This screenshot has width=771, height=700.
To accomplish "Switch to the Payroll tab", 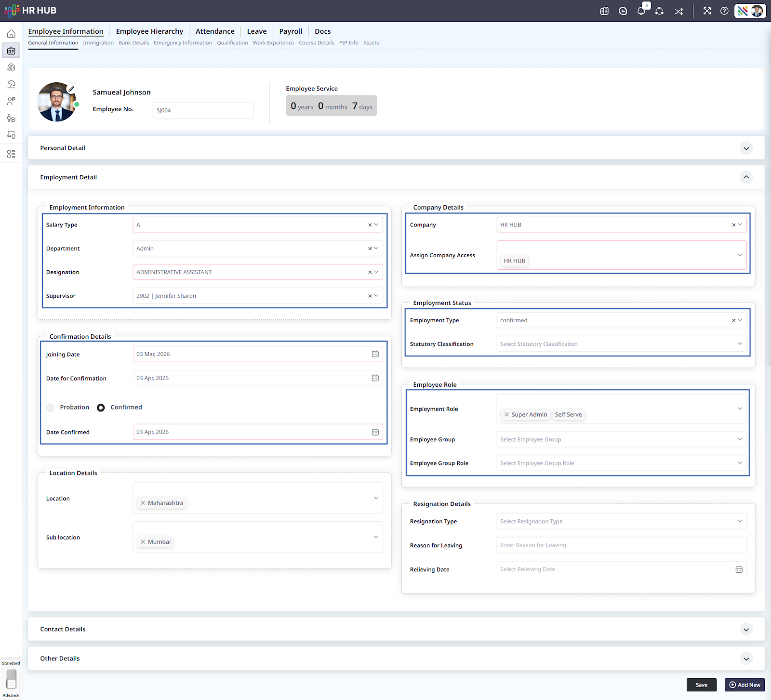I will click(x=291, y=31).
